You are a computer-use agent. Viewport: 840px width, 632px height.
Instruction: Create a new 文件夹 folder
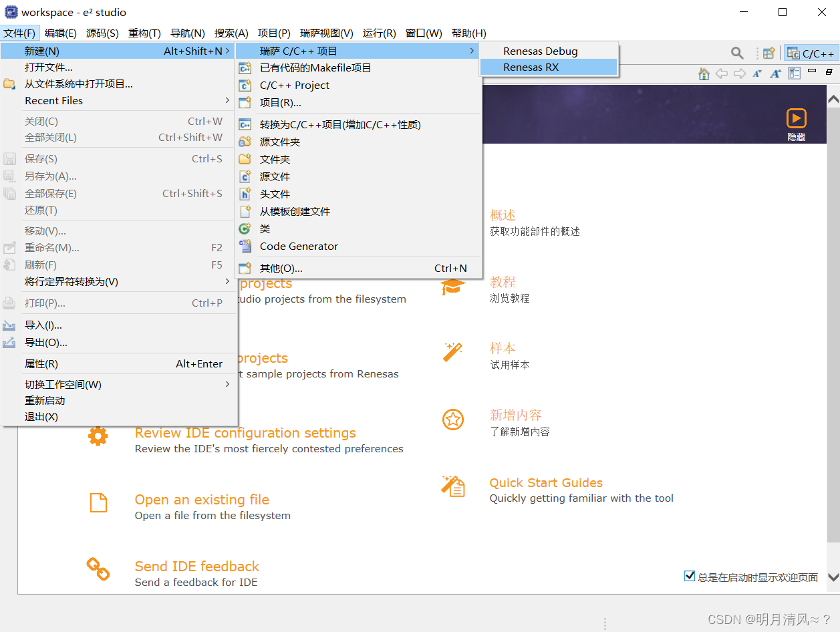coord(359,159)
